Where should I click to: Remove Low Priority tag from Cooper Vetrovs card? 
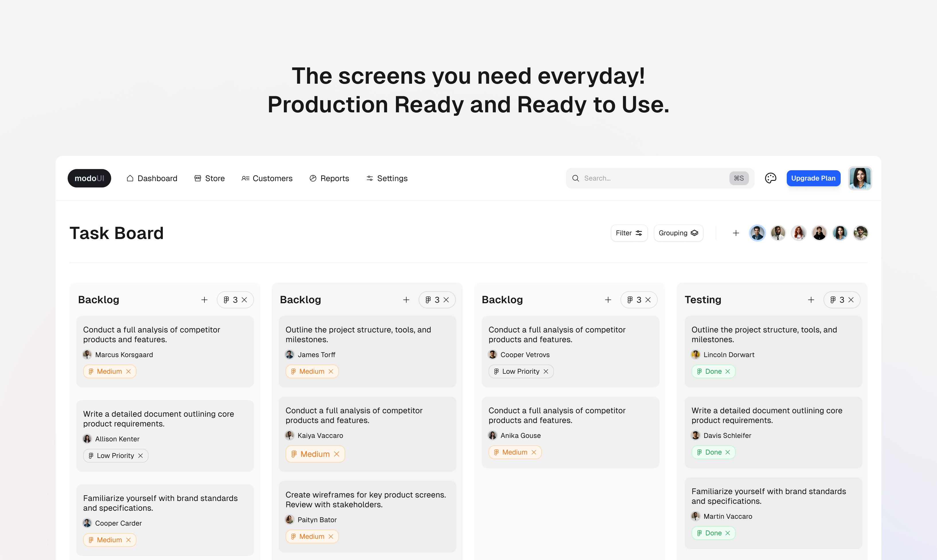(x=546, y=371)
